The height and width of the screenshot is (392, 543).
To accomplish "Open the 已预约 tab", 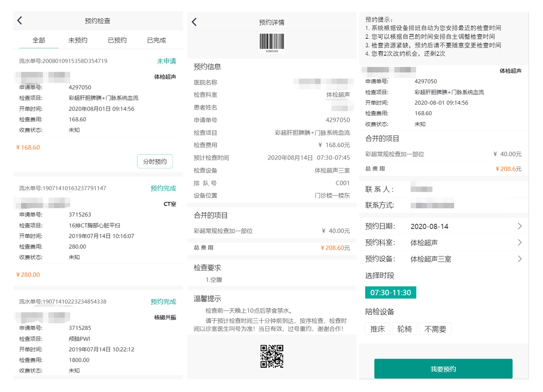I will click(x=117, y=40).
